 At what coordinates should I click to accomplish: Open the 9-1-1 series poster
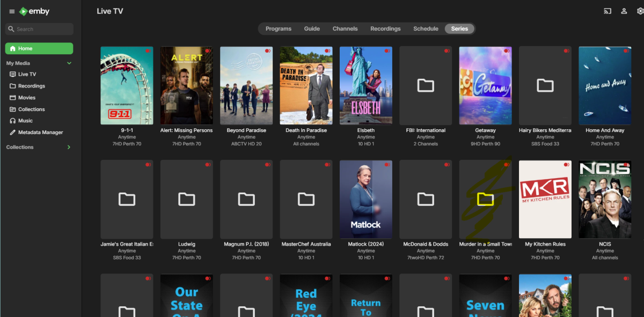(127, 86)
